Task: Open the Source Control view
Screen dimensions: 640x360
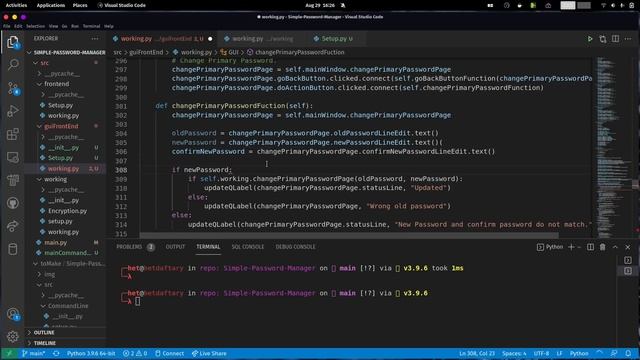Action: click(13, 88)
